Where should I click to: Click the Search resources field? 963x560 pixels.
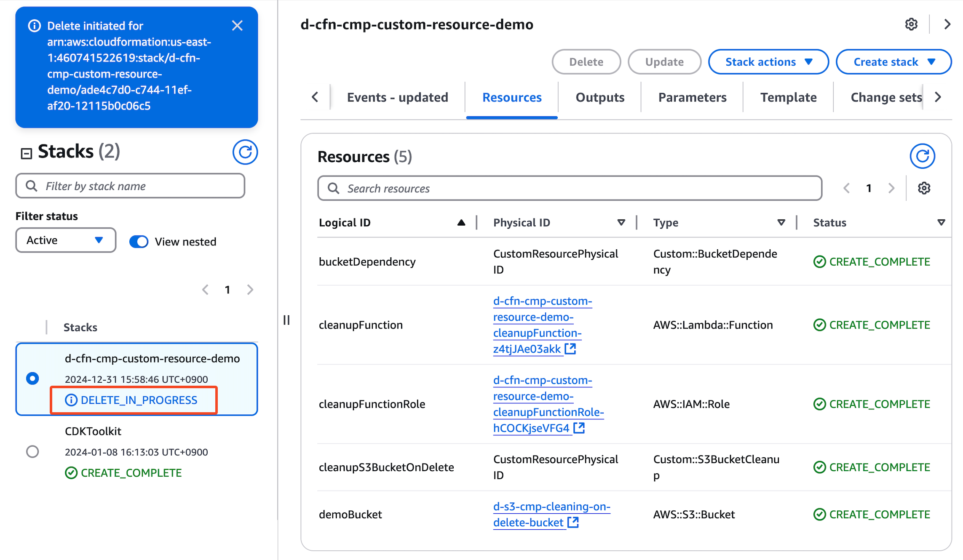pyautogui.click(x=570, y=188)
